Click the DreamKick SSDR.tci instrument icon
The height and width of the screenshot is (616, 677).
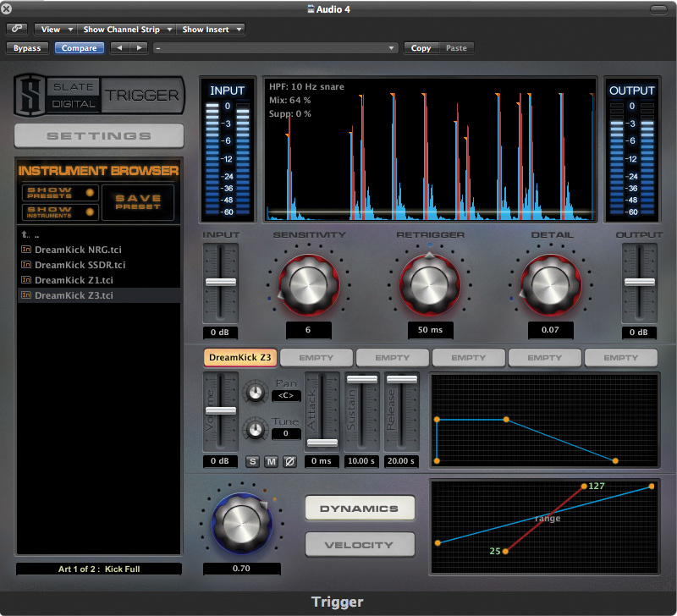(26, 265)
